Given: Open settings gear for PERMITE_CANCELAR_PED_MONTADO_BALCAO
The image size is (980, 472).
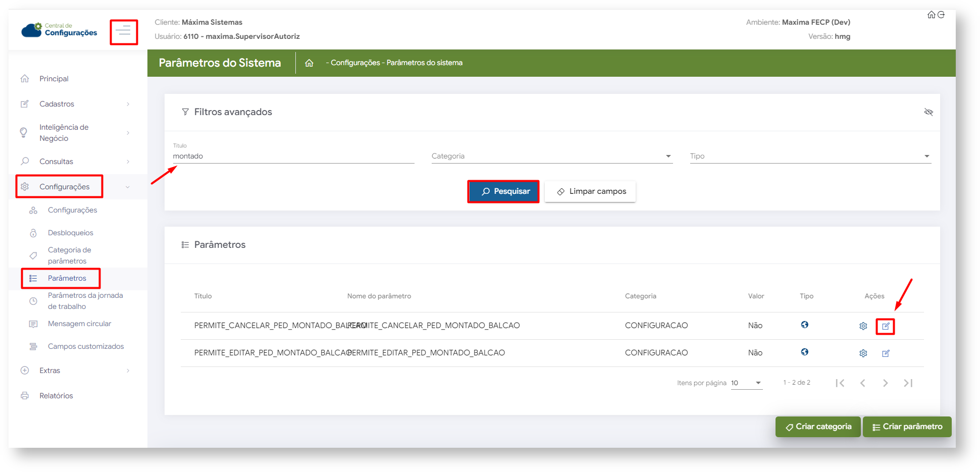Looking at the screenshot, I should click(x=863, y=326).
